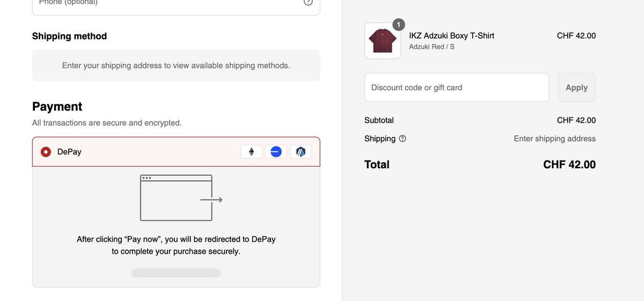This screenshot has height=301, width=644.
Task: Click the Ethereum payment icon
Action: click(251, 152)
